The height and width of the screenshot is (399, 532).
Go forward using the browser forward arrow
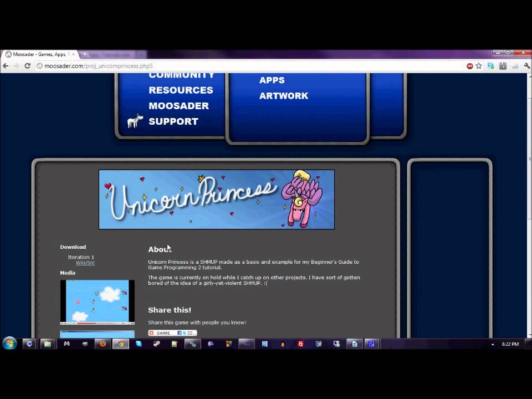(x=16, y=66)
